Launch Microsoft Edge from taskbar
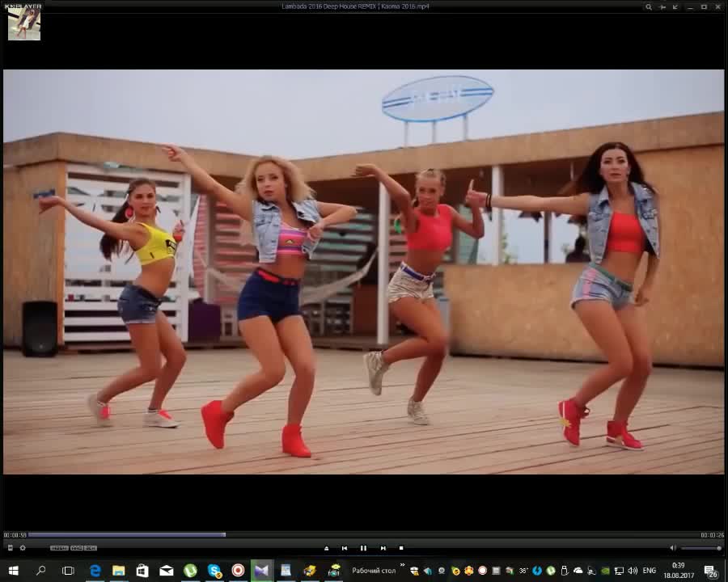The image size is (728, 582). 95,570
